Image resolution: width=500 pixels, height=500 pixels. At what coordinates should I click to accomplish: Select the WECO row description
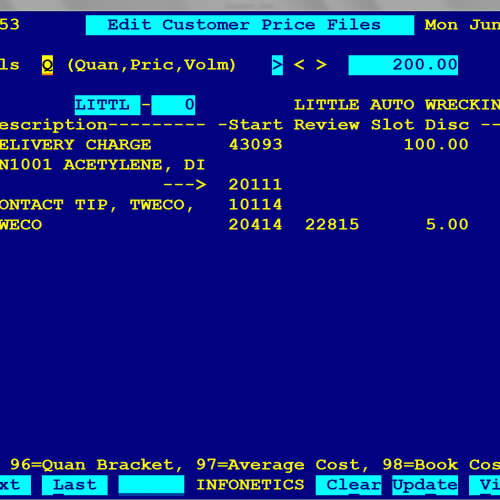click(21, 225)
